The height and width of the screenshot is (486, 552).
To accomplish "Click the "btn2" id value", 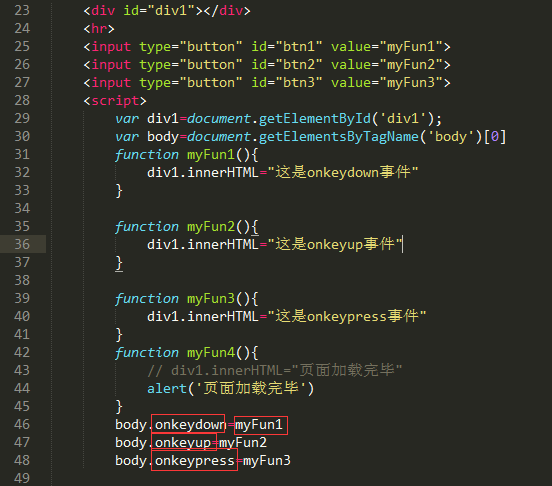I will tap(299, 64).
